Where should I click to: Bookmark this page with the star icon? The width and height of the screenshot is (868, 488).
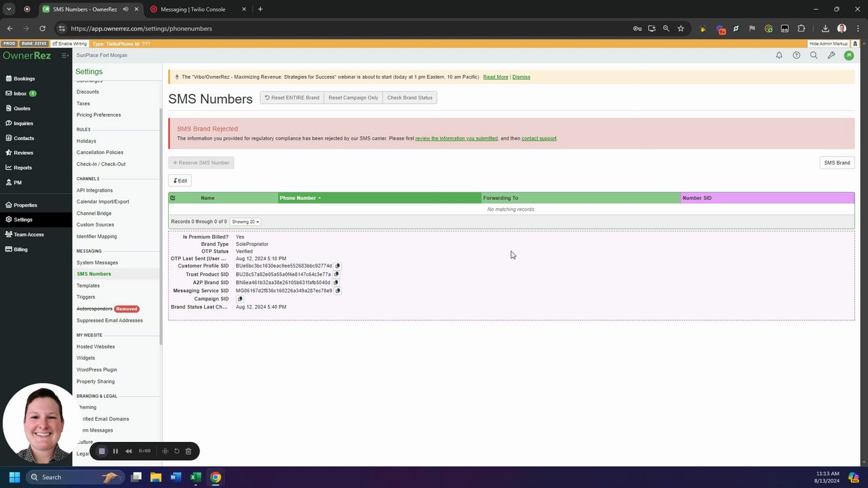point(681,28)
